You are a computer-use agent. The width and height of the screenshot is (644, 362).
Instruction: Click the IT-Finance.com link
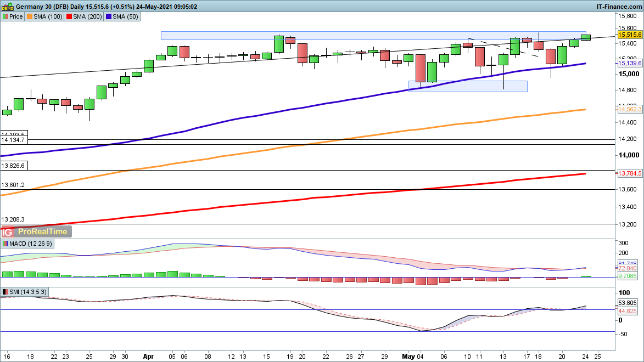pos(619,6)
